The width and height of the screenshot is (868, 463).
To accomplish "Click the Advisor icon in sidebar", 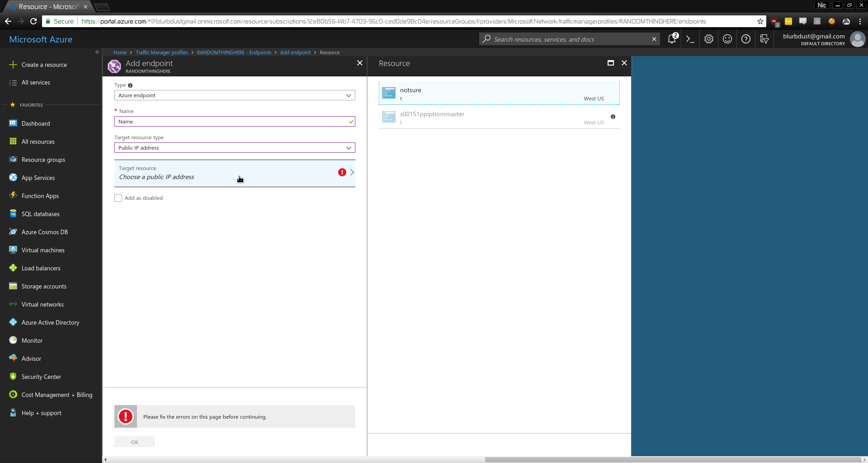I will pos(13,359).
